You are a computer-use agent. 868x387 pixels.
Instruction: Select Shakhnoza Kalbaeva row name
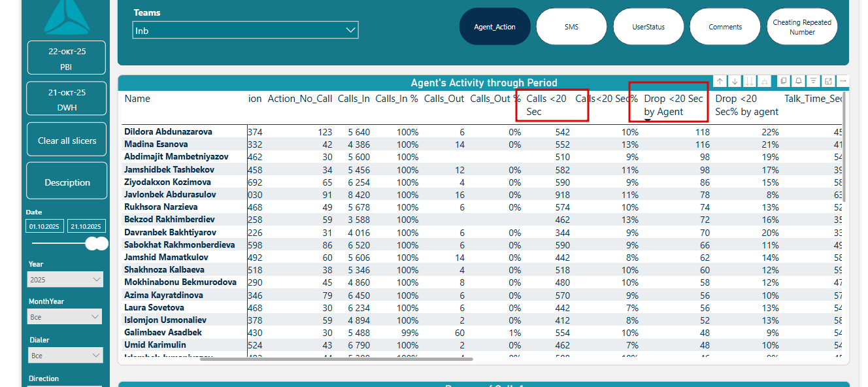pyautogui.click(x=164, y=269)
